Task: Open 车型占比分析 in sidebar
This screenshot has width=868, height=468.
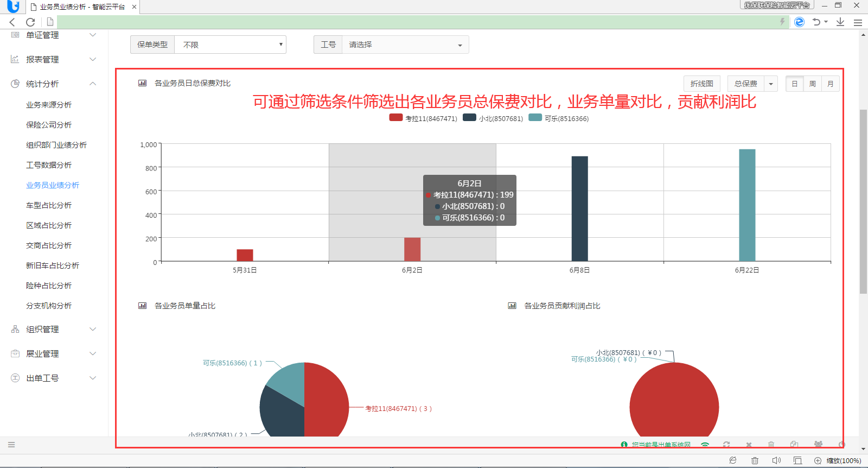Action: 49,205
